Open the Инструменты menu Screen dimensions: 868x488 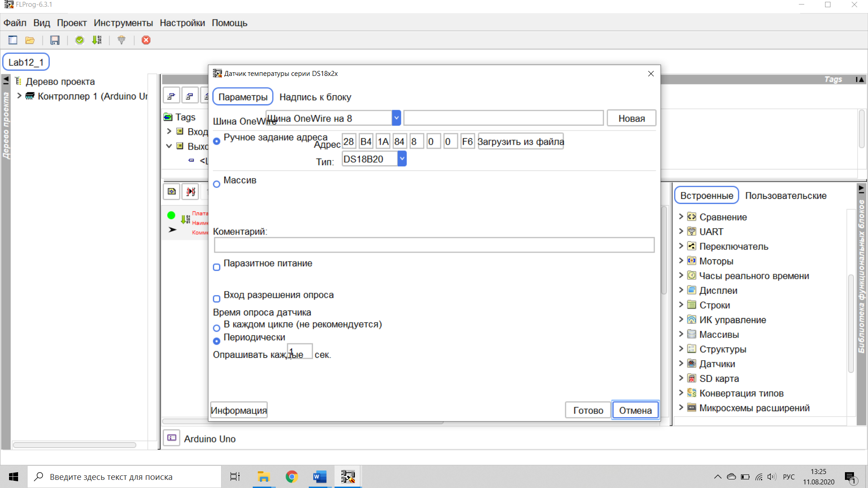coord(123,23)
